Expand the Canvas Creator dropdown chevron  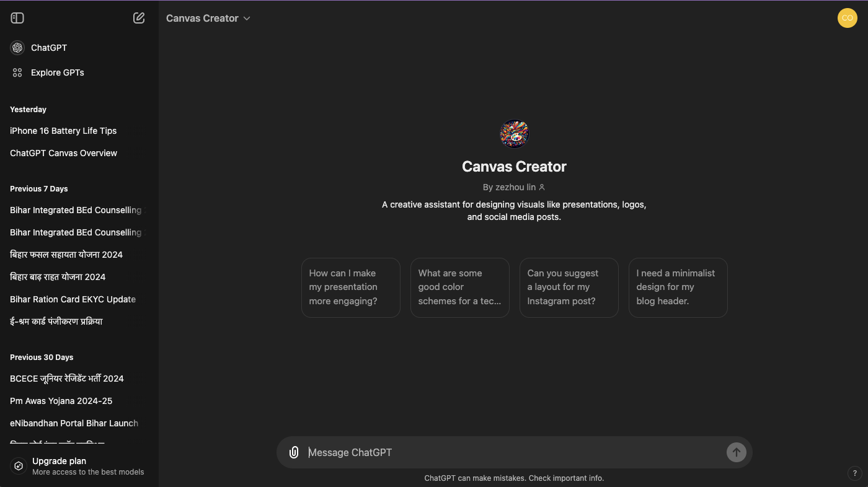(x=247, y=19)
